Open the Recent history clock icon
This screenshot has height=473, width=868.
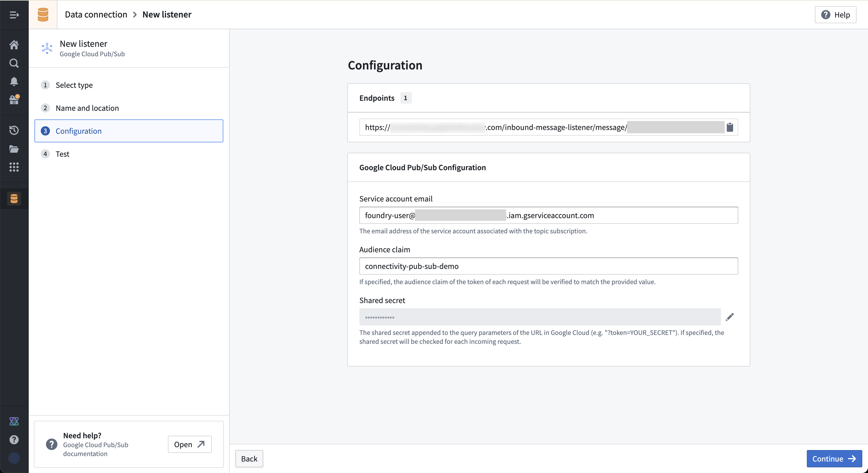[x=14, y=130]
